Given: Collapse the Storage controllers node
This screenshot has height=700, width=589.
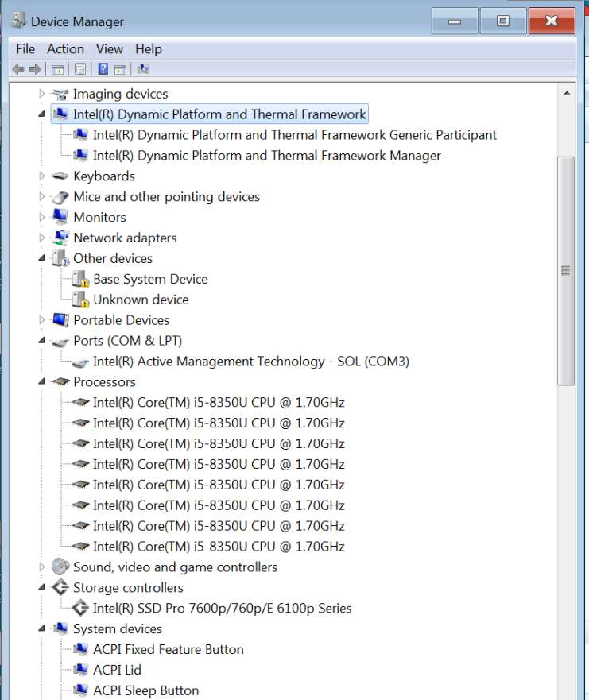Looking at the screenshot, I should click(41, 587).
